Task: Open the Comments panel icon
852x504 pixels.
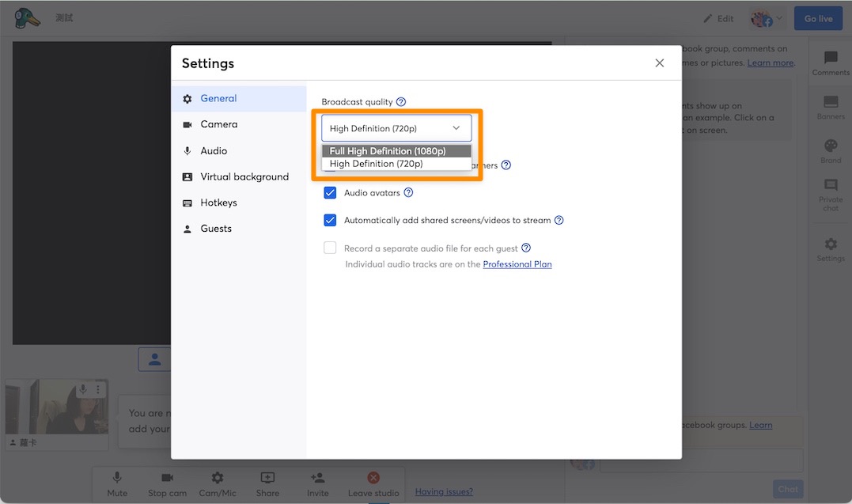Action: pos(831,58)
